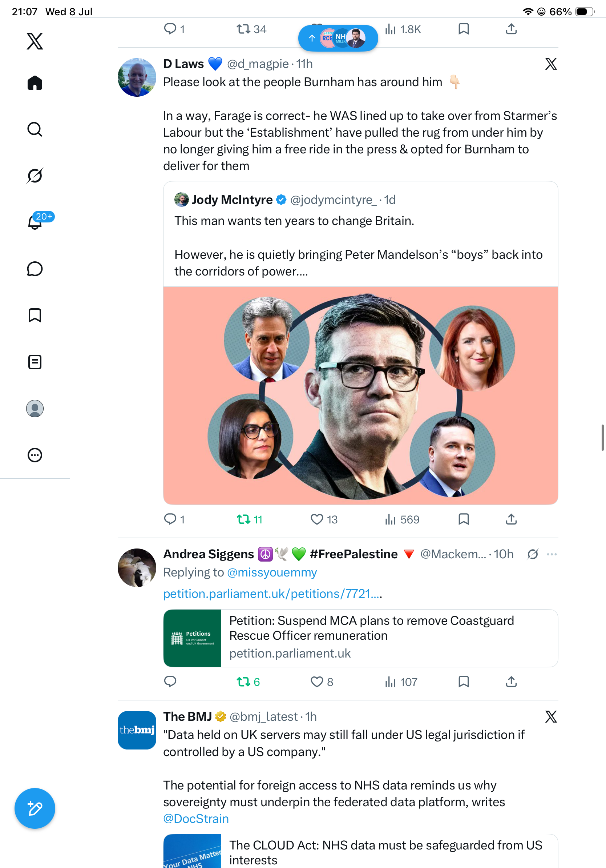Open share menu on D Laws post

click(511, 519)
